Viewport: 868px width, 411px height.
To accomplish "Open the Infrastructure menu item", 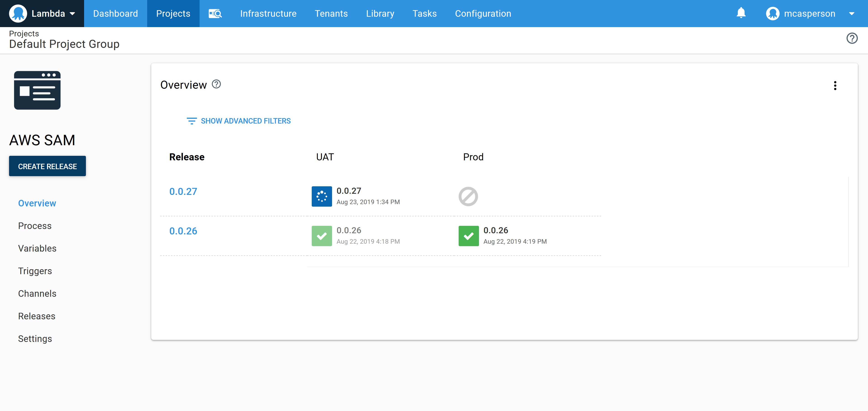I will pyautogui.click(x=268, y=14).
